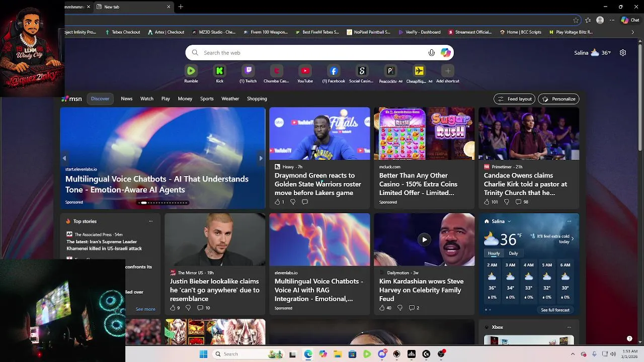Open the Peacocktv ad shortcut

click(390, 71)
